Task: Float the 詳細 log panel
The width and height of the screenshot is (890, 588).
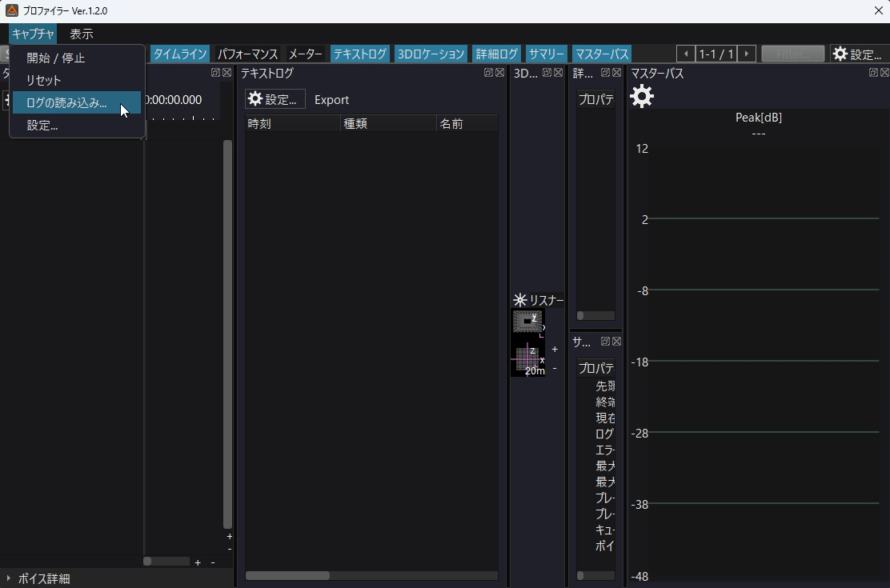Action: (606, 73)
